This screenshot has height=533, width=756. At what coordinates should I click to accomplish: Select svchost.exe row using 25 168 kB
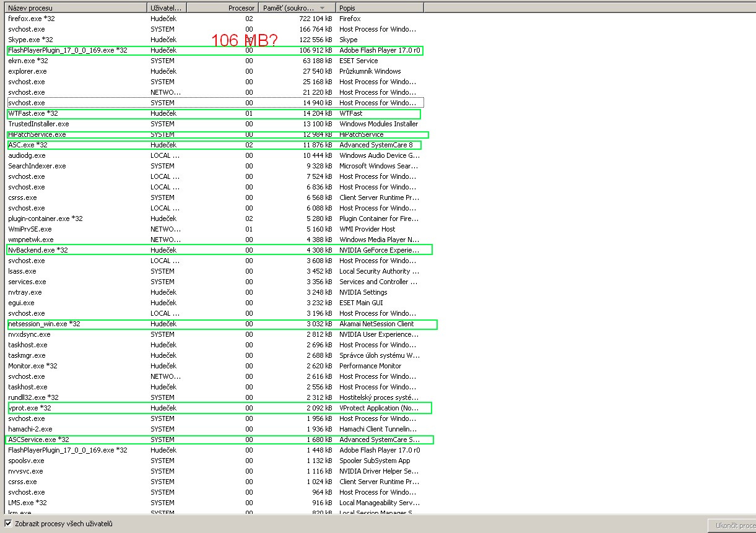pos(215,82)
